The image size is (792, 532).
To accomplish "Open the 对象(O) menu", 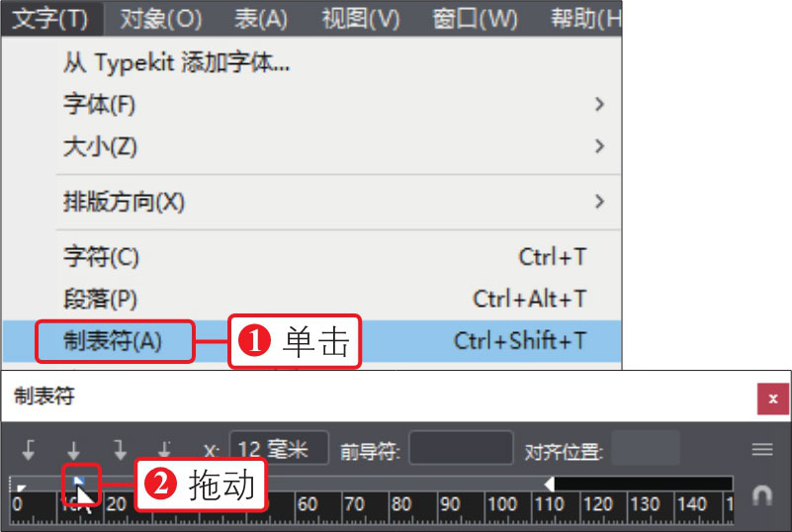I will click(x=160, y=18).
